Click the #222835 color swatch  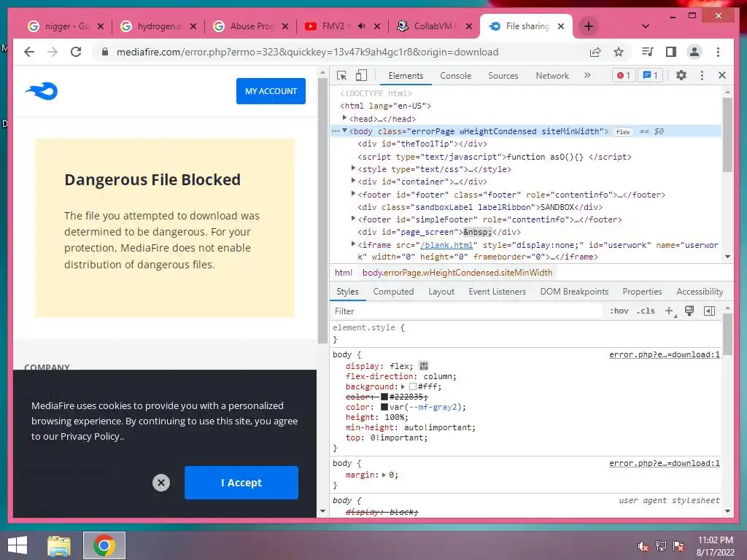tap(384, 397)
